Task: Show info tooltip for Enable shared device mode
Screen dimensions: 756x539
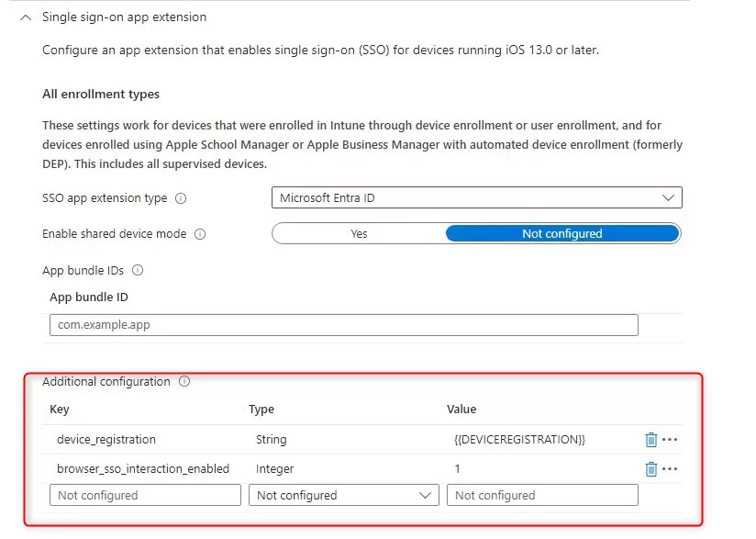Action: [x=200, y=234]
